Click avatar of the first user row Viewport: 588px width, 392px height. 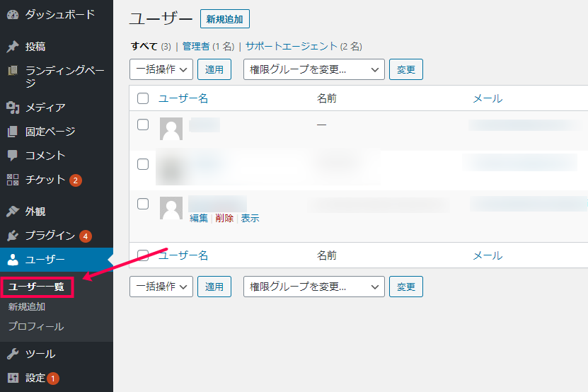click(171, 129)
